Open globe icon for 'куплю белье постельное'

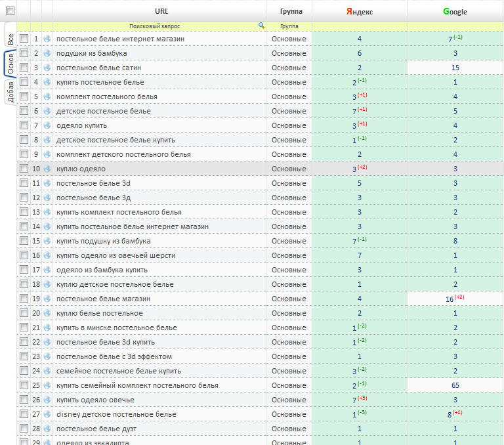pyautogui.click(x=47, y=313)
